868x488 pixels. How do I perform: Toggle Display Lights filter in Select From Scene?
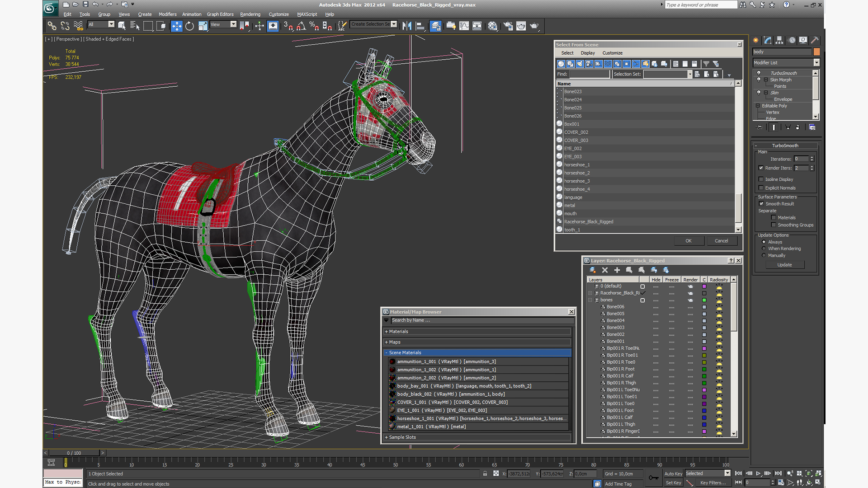click(580, 64)
